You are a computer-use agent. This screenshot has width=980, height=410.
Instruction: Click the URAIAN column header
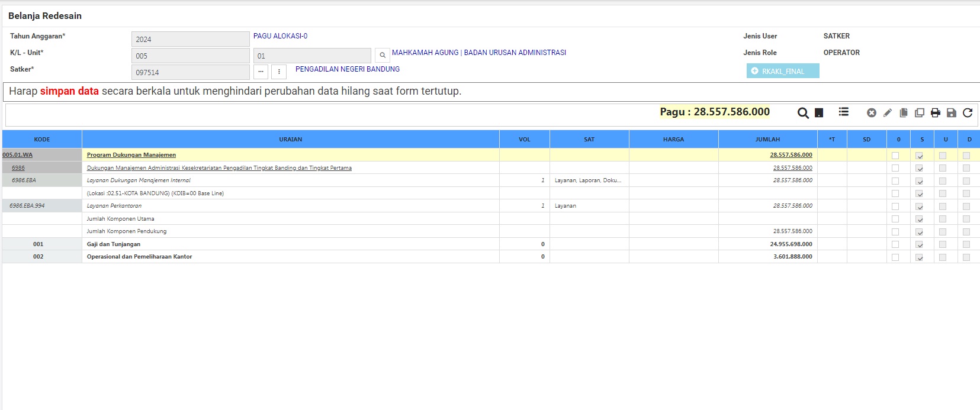point(290,140)
